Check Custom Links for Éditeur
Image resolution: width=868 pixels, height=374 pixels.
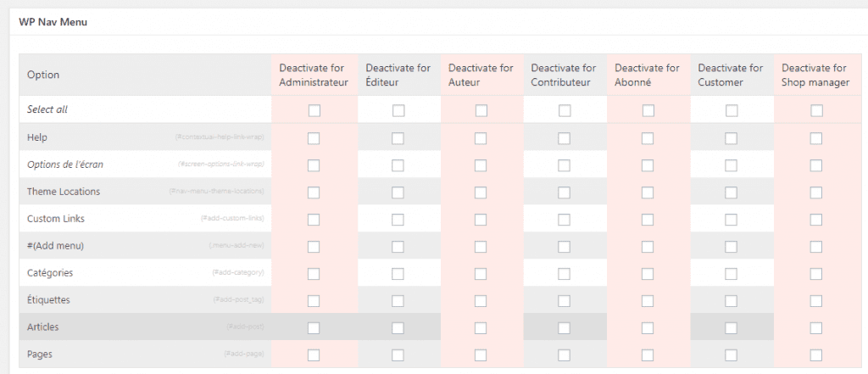[x=398, y=220]
